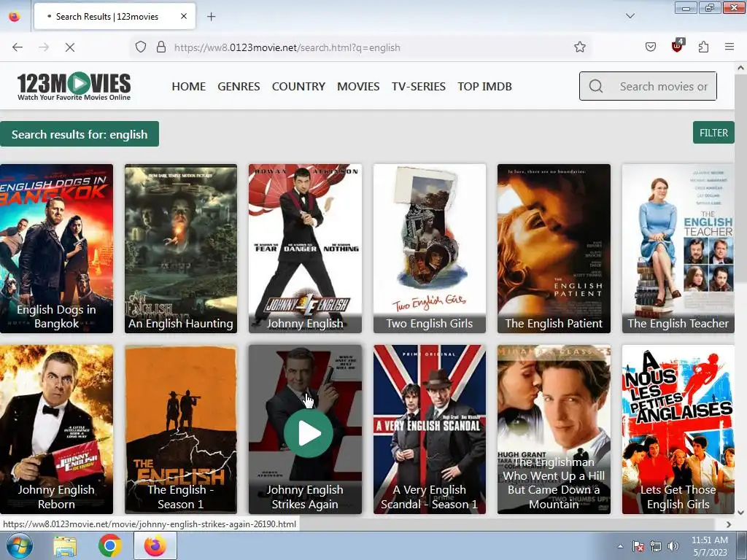Open the Firefox hamburger menu
This screenshot has height=560, width=747.
pos(729,47)
